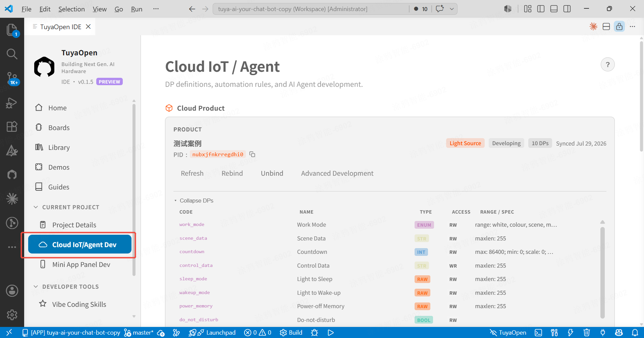Copy the PID to clipboard

(252, 154)
